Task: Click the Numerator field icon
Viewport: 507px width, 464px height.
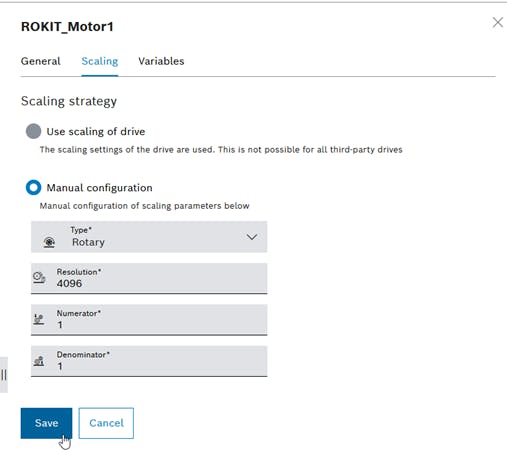Action: point(39,319)
